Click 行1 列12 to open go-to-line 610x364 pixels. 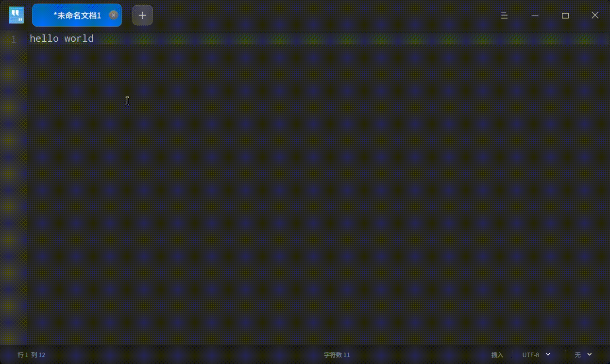tap(31, 355)
